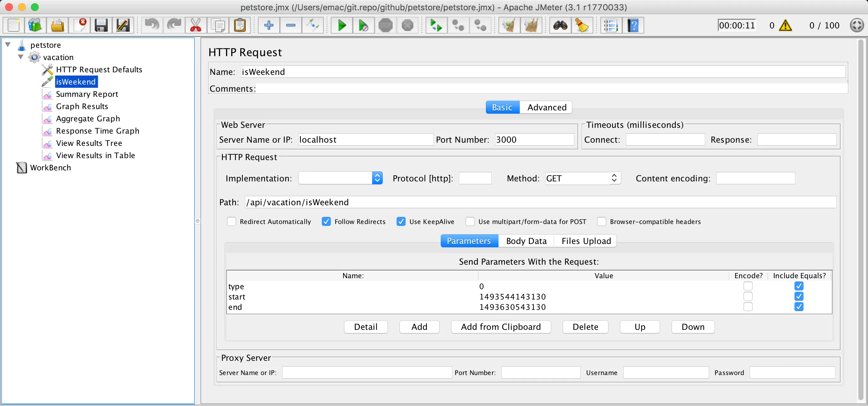Click the Help question mark icon
The image size is (868, 406).
pyautogui.click(x=633, y=25)
